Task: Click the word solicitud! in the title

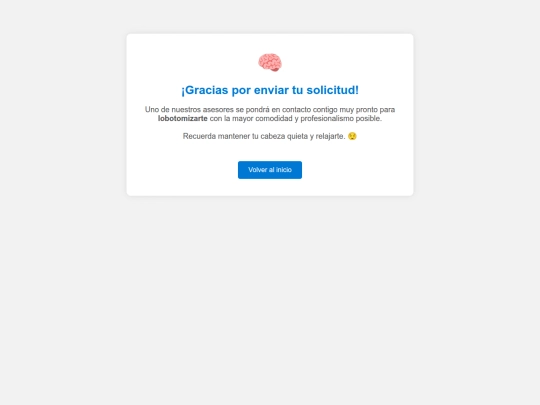Action: pyautogui.click(x=332, y=90)
